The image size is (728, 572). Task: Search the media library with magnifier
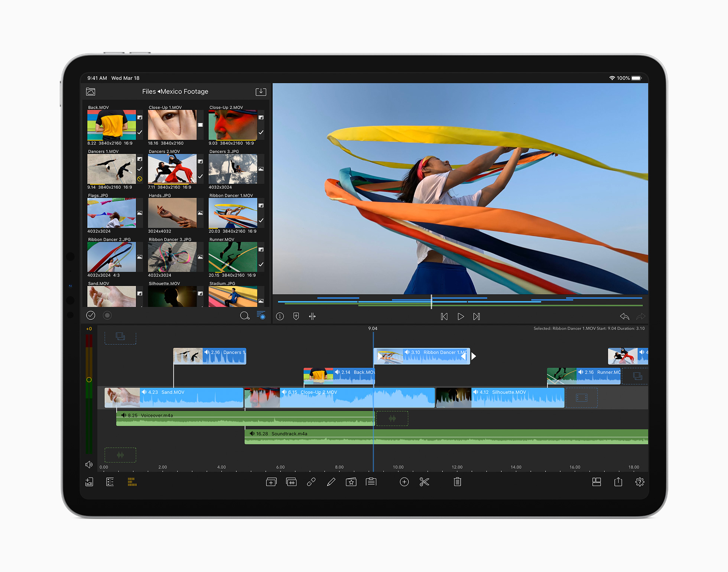pyautogui.click(x=245, y=315)
